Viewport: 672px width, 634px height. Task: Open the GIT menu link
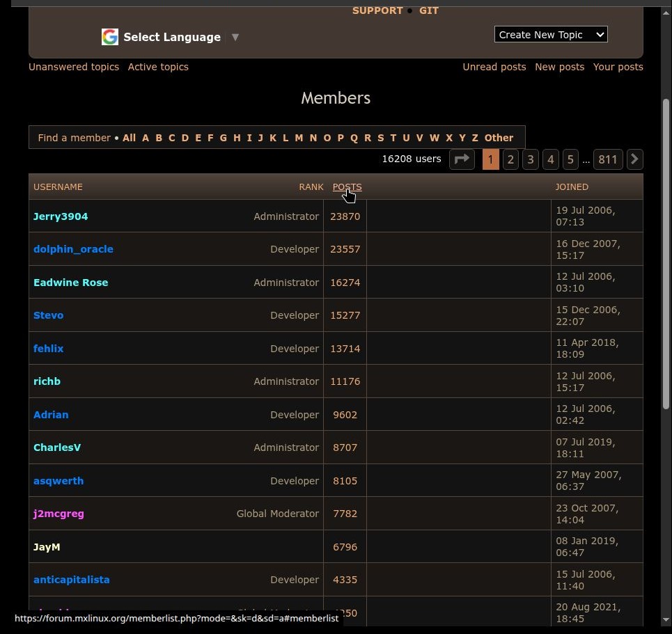coord(429,10)
